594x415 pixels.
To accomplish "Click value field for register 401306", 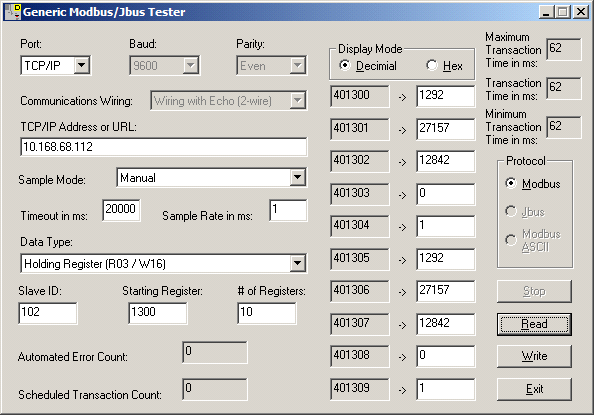I will [446, 291].
